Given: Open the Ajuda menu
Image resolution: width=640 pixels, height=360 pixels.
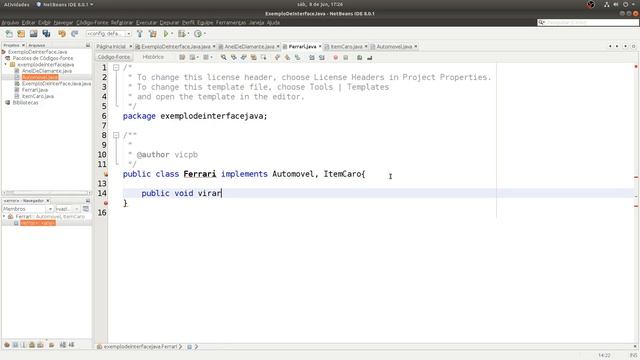Looking at the screenshot, I should click(x=273, y=22).
